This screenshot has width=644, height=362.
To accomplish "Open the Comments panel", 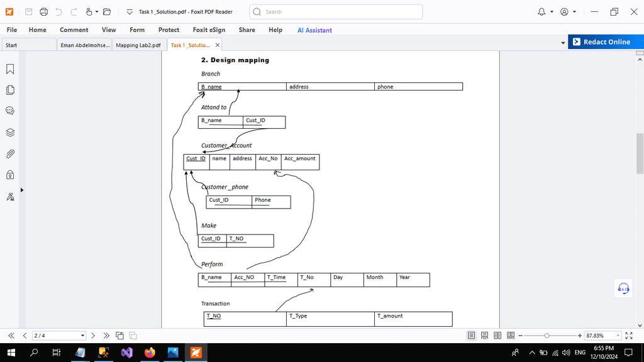I will (x=10, y=111).
